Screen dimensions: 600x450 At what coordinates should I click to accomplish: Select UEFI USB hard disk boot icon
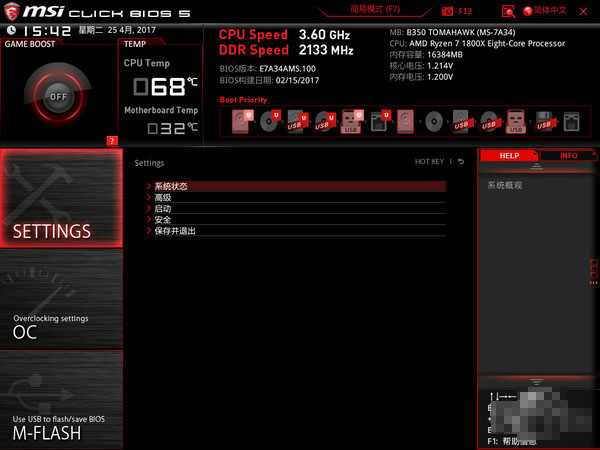pos(298,121)
